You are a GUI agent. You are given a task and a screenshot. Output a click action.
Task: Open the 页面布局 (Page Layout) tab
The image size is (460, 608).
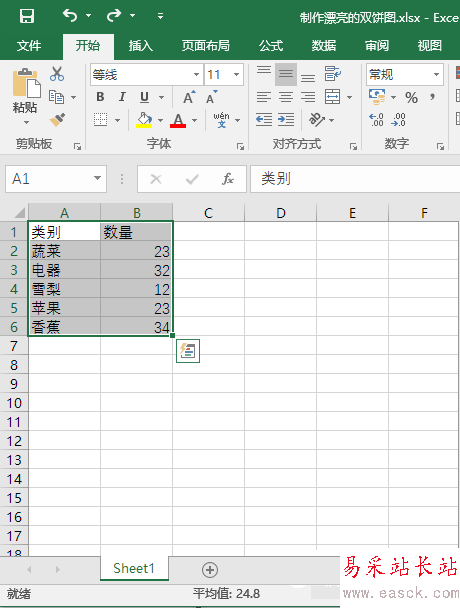click(206, 46)
